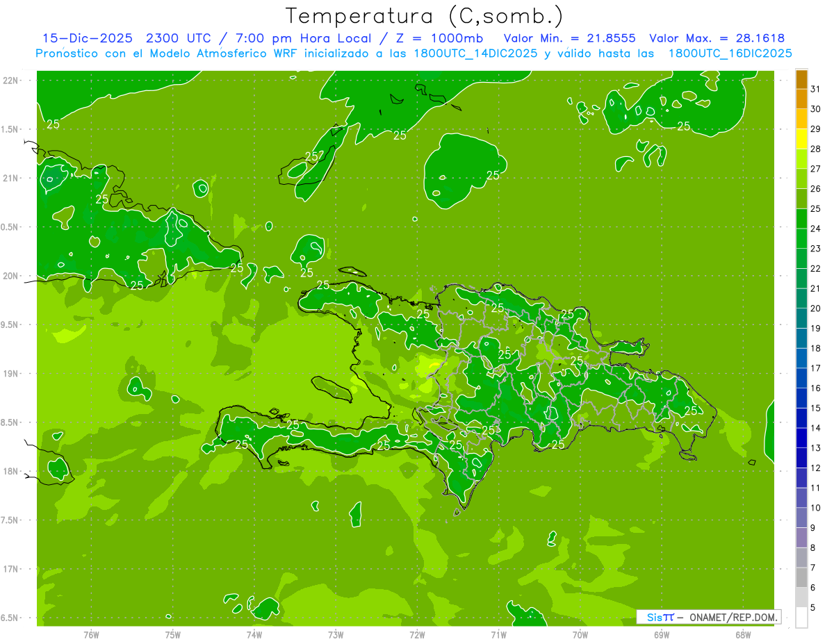Pick the gray swatch between 6 and 7
Viewport: 834px width, 644px height.
pos(801,577)
